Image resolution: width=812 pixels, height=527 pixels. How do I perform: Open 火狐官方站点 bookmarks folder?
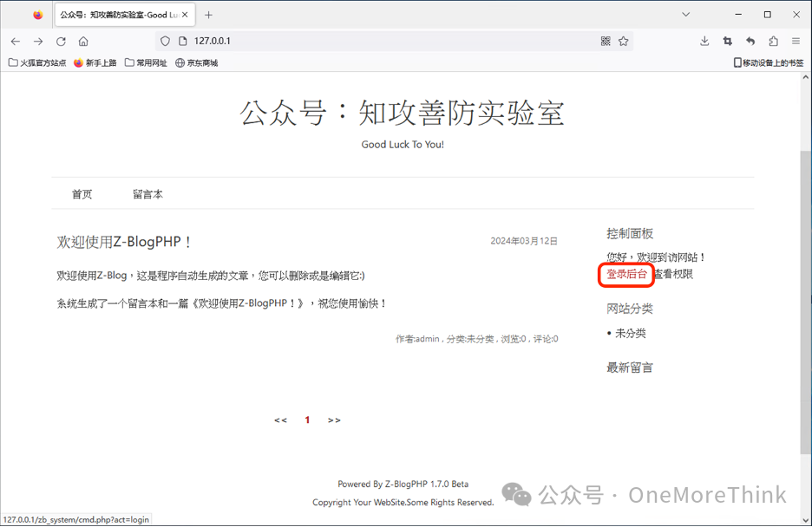click(x=37, y=62)
